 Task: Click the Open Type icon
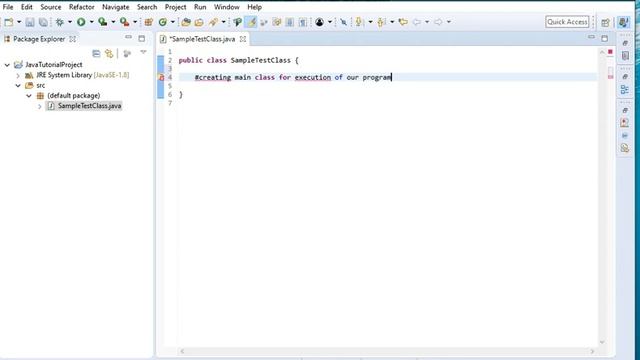coord(186,22)
